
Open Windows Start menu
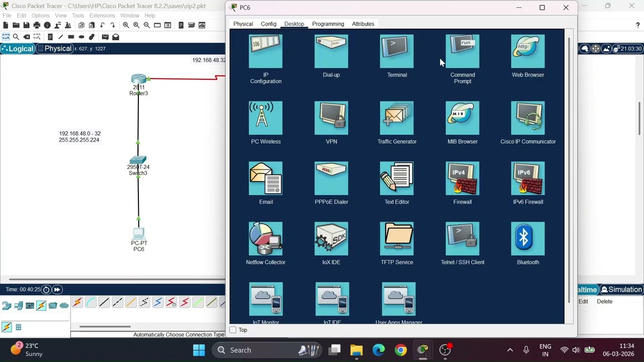pos(199,350)
